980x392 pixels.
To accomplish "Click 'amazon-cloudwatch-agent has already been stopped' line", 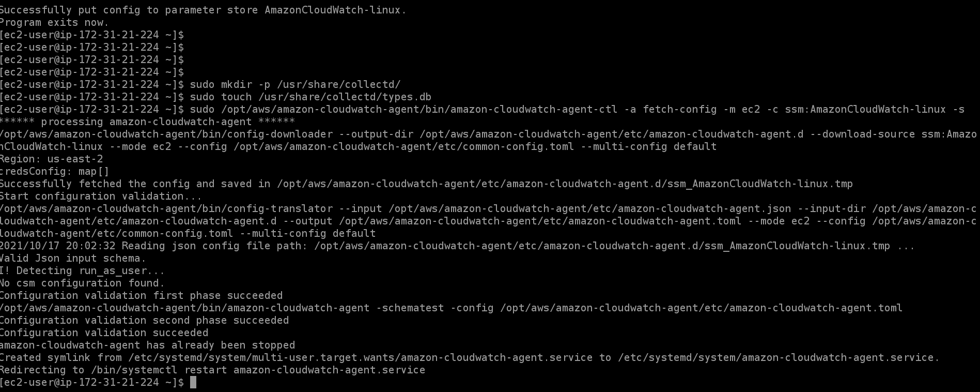I will (147, 345).
